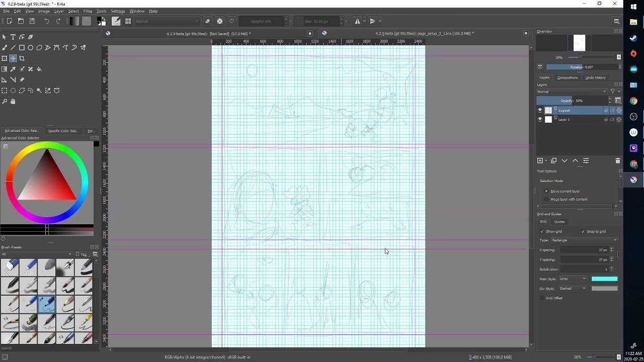Select the Pan hand tool
The image size is (644, 362).
(x=13, y=102)
